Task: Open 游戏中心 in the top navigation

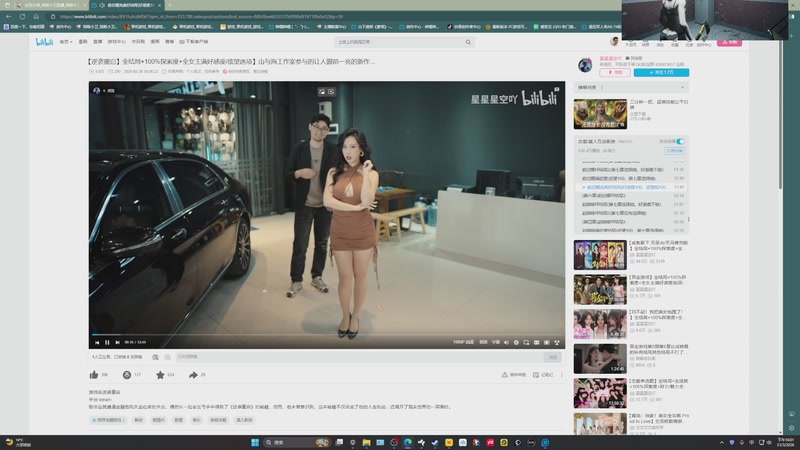Action: point(116,42)
